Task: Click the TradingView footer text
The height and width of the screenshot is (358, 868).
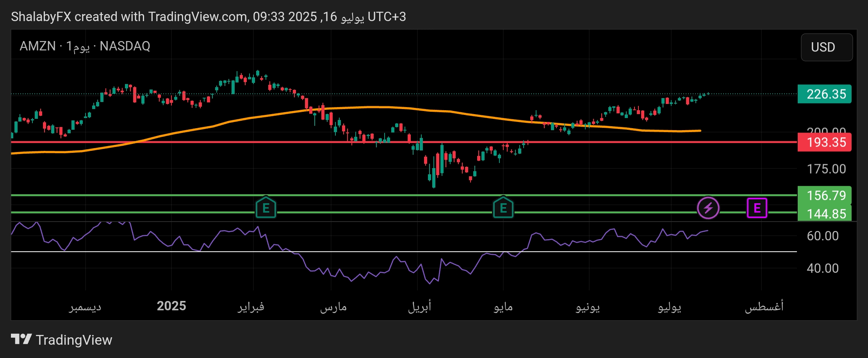Action: coord(74,340)
